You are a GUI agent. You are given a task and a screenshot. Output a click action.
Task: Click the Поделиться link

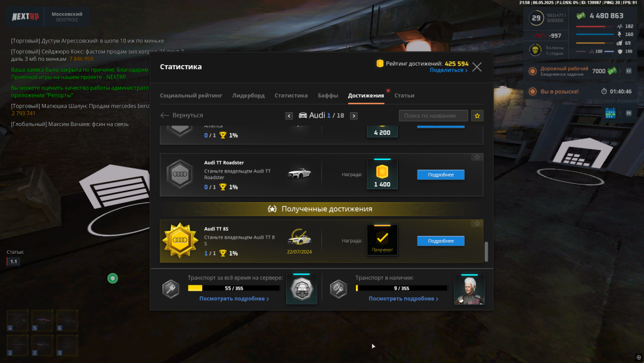448,70
